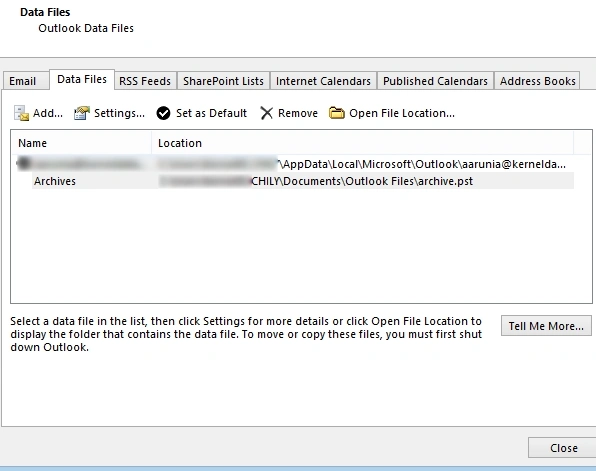
Task: Sort by the Name column header
Action: (x=81, y=143)
